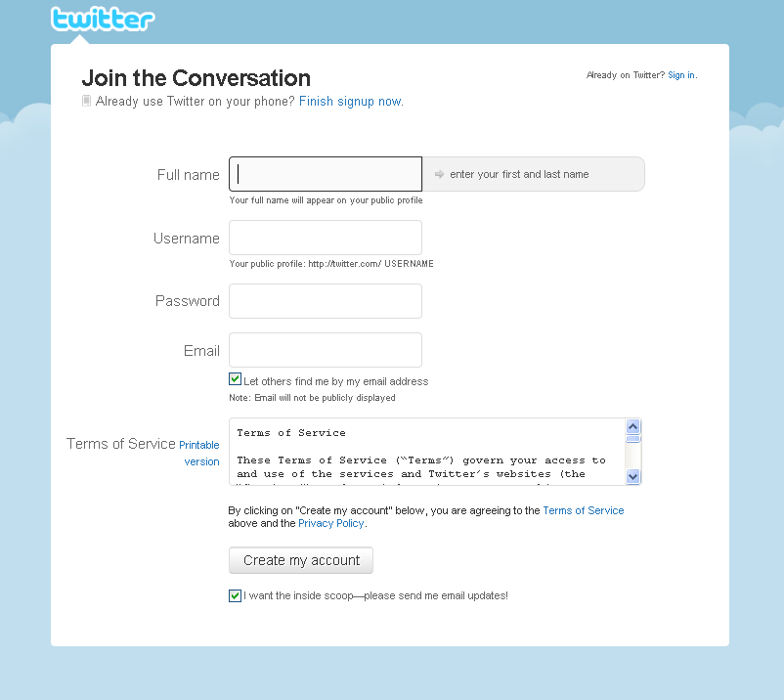Select the Password input box

326,301
